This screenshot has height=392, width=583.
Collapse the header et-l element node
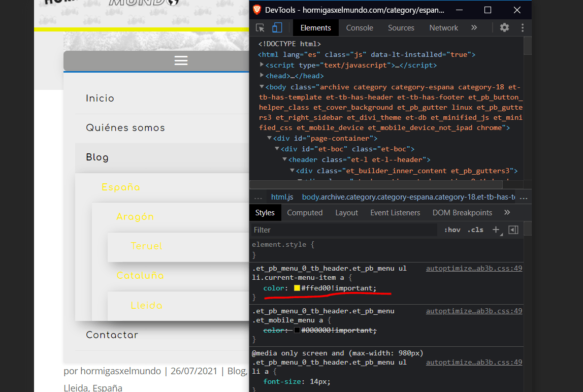point(284,159)
